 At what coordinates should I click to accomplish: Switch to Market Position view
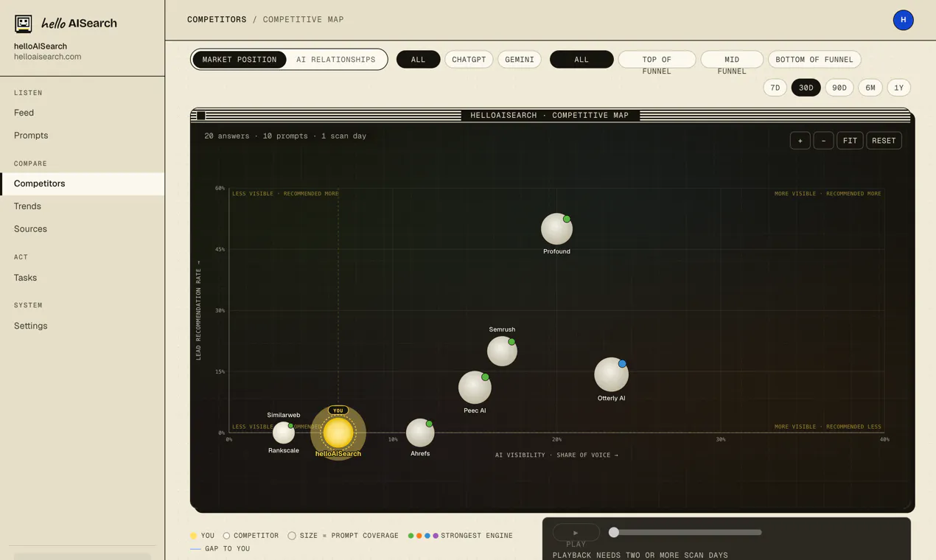240,60
